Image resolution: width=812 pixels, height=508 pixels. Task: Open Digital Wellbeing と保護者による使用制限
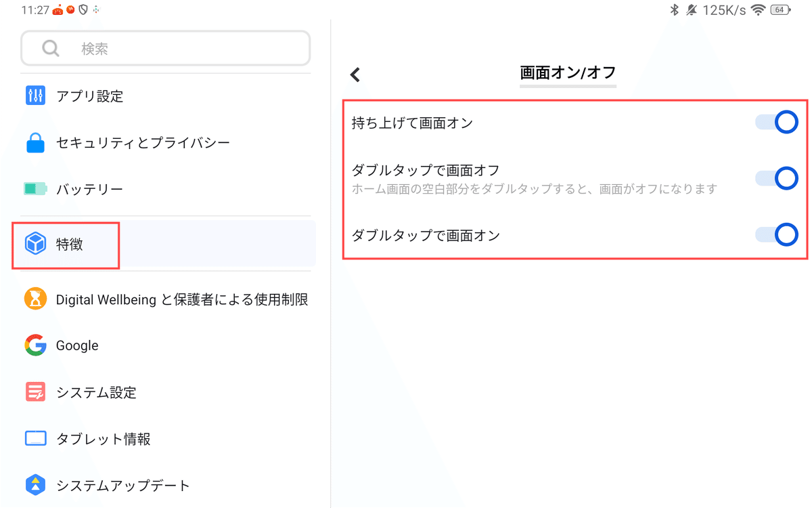point(166,299)
